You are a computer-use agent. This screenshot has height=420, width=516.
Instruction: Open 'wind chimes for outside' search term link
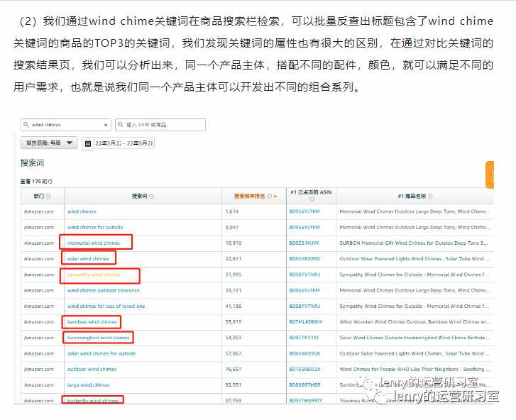pyautogui.click(x=95, y=227)
